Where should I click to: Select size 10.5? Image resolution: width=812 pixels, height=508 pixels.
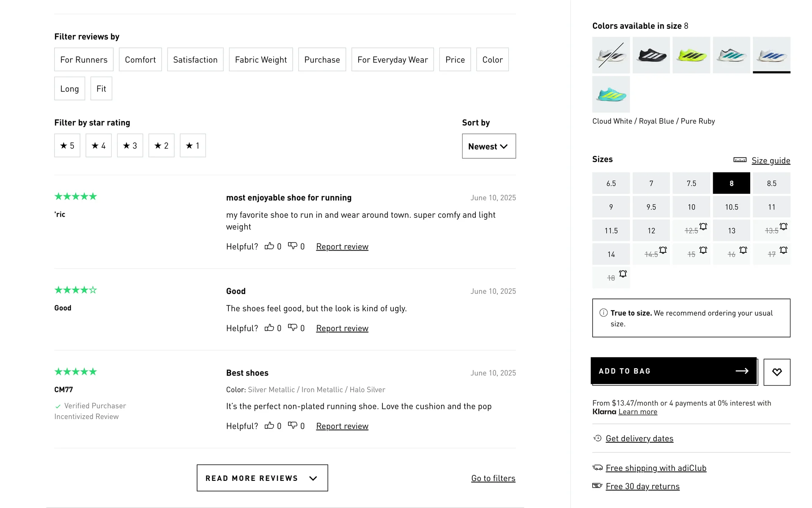(x=731, y=207)
